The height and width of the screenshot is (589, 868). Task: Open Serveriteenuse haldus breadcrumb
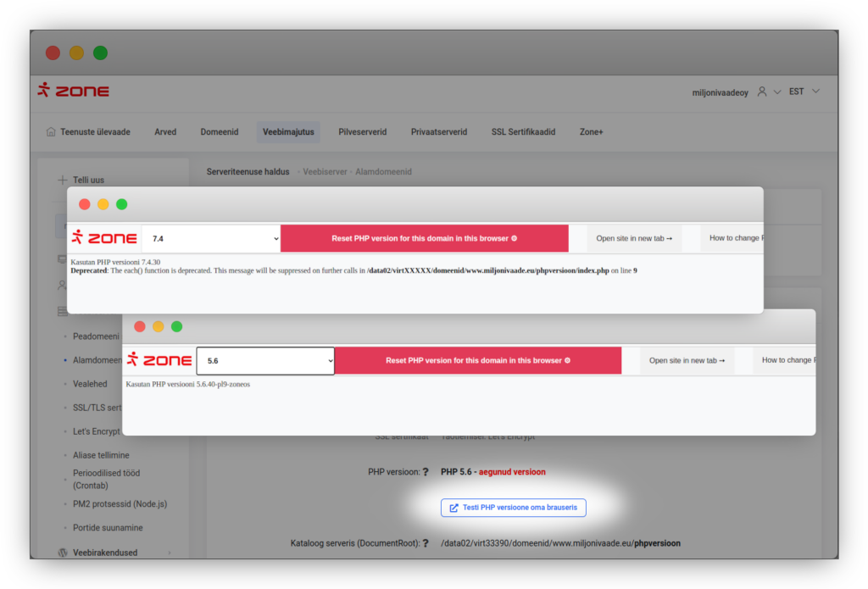pos(248,171)
